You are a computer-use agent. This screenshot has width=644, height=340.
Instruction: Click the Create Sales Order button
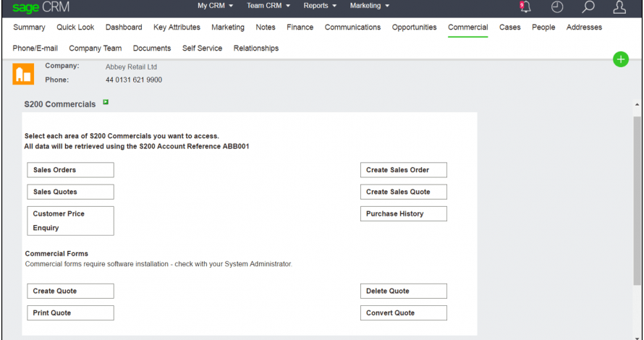pyautogui.click(x=404, y=170)
